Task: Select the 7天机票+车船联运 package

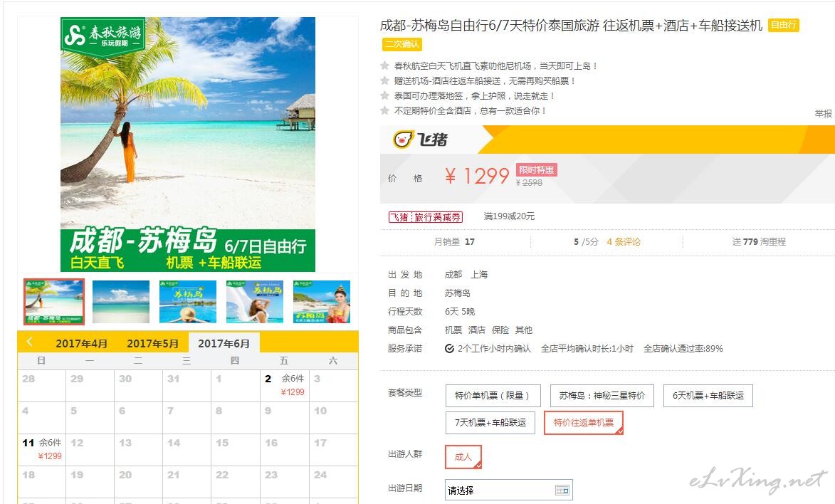Action: coord(490,422)
